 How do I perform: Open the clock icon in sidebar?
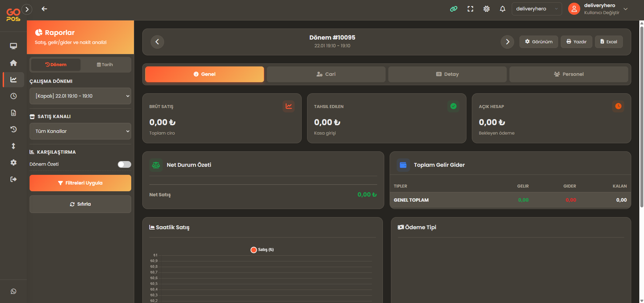point(13,96)
